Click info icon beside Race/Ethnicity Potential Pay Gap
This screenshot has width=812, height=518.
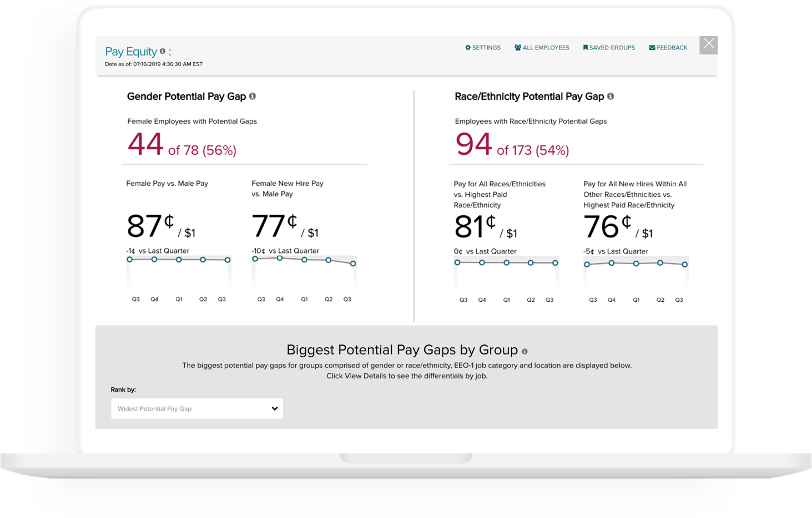coord(611,96)
